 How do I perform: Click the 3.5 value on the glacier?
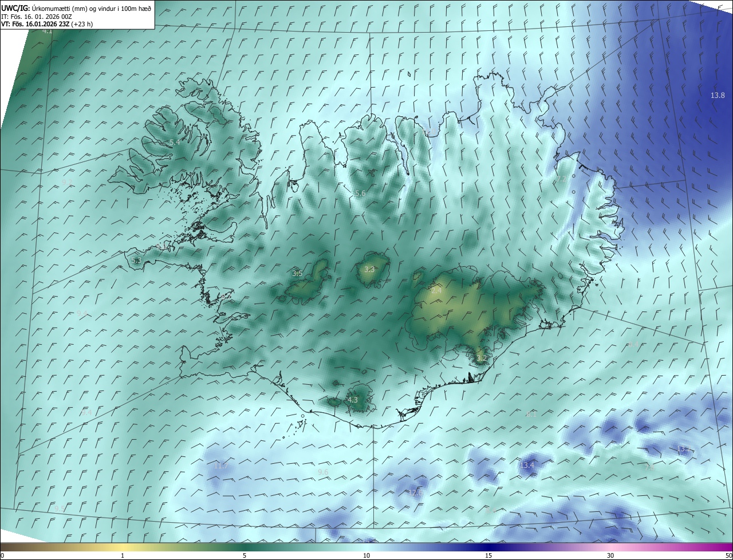click(297, 274)
